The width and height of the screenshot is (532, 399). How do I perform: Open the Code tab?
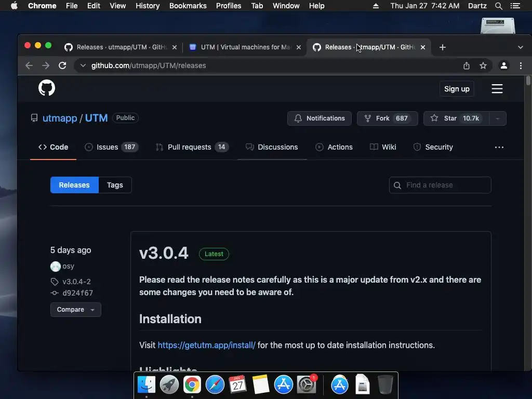click(x=54, y=147)
